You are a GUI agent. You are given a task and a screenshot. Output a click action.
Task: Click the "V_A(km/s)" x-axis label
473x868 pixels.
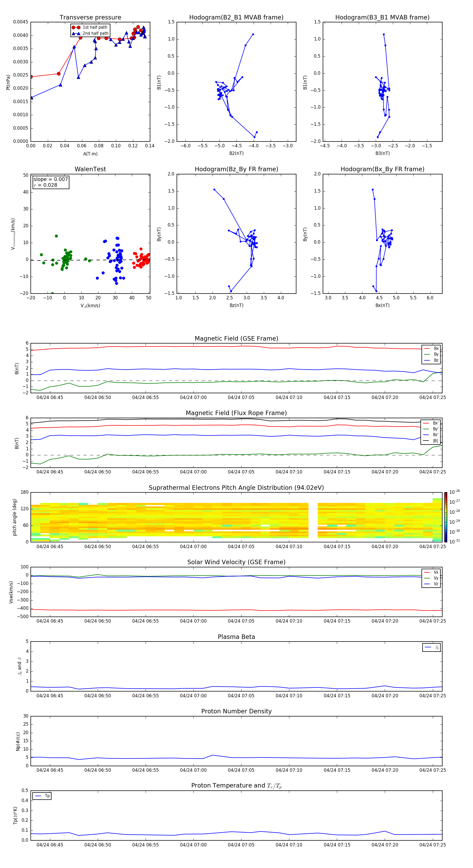(x=90, y=306)
